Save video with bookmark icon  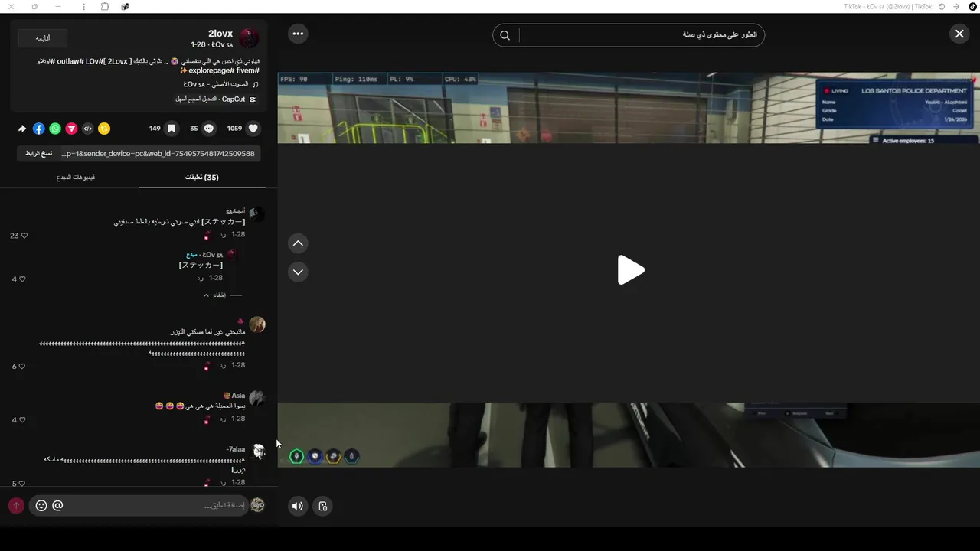click(x=171, y=129)
